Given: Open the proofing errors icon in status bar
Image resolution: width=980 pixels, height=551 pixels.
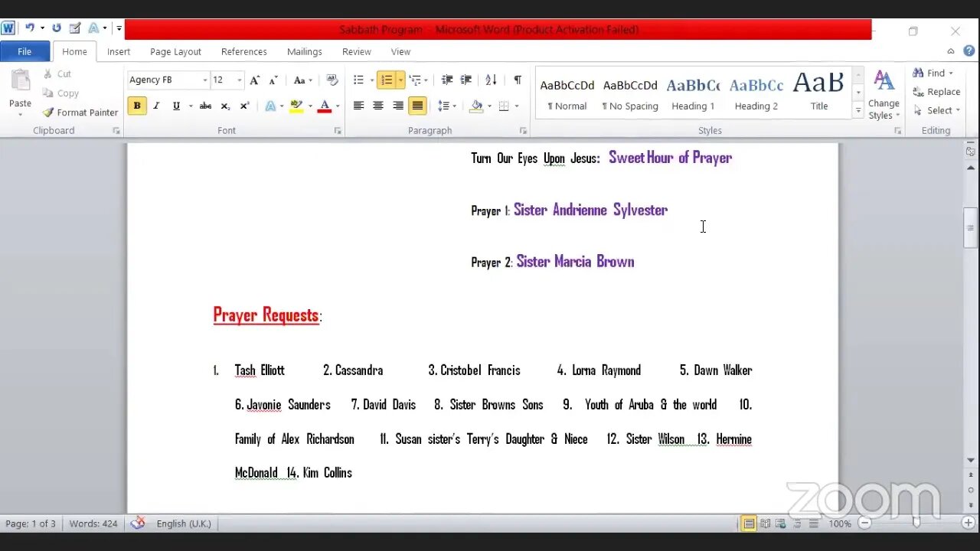Looking at the screenshot, I should (x=138, y=523).
